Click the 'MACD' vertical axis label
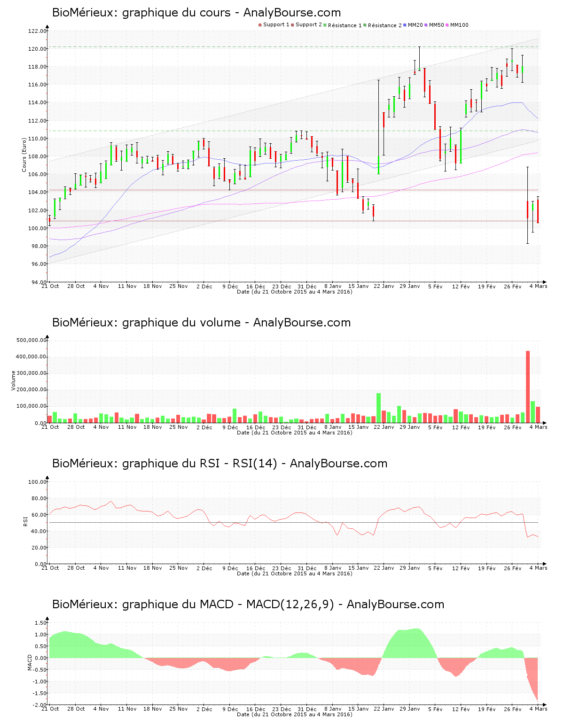This screenshot has height=728, width=564. click(x=30, y=663)
